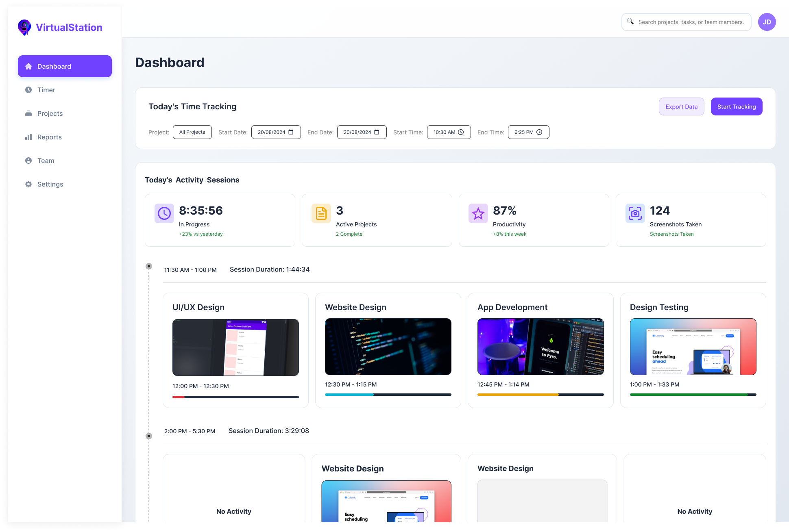The image size is (789, 532).
Task: Open the UI/UX Design screenshot thumbnail
Action: click(x=235, y=347)
